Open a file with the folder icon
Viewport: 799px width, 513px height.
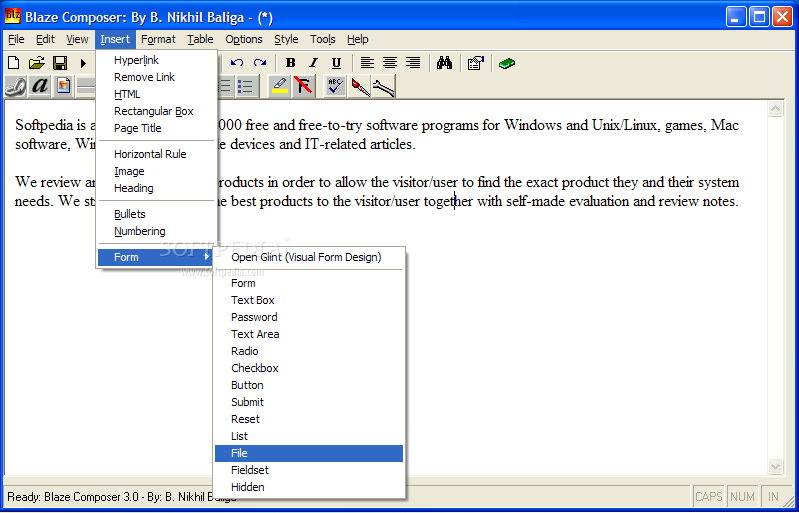37,63
